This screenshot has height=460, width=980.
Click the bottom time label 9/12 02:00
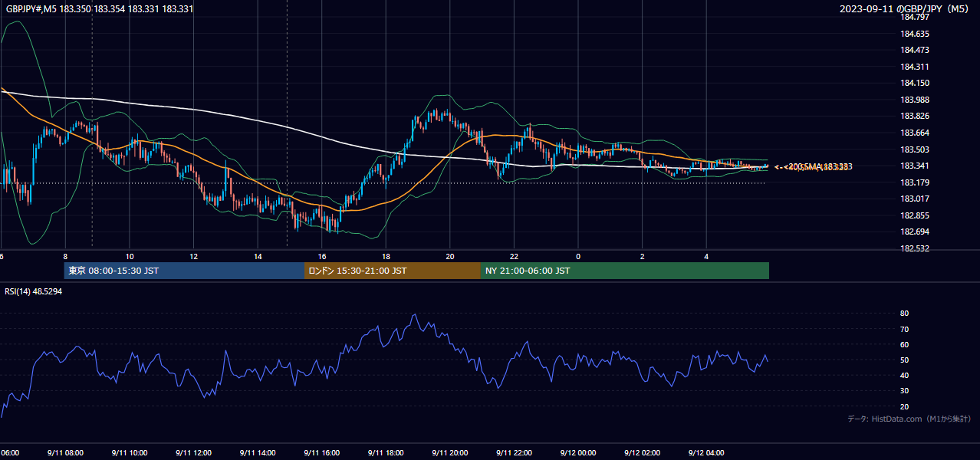coord(643,453)
